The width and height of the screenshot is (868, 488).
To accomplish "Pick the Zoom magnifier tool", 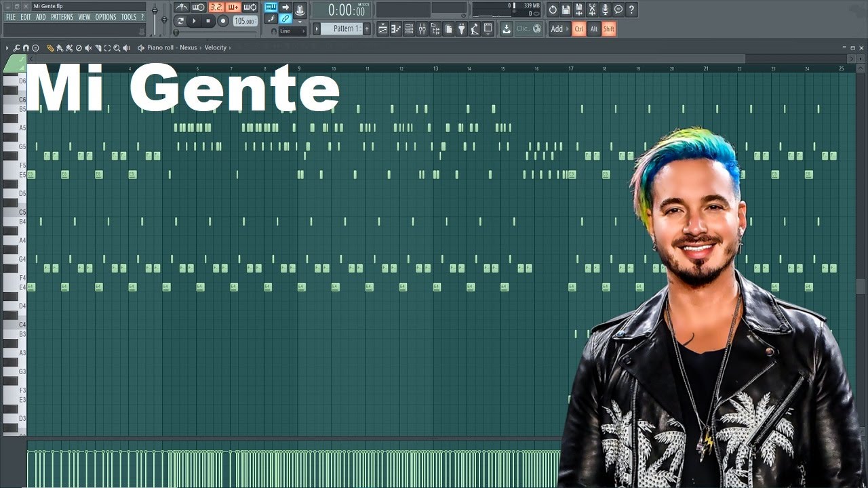I will [x=117, y=47].
